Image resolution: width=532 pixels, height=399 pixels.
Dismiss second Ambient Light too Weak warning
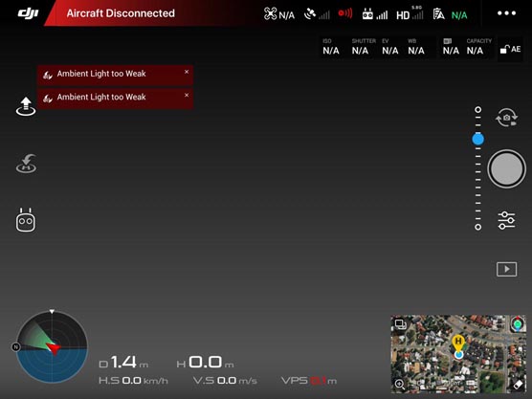[187, 96]
